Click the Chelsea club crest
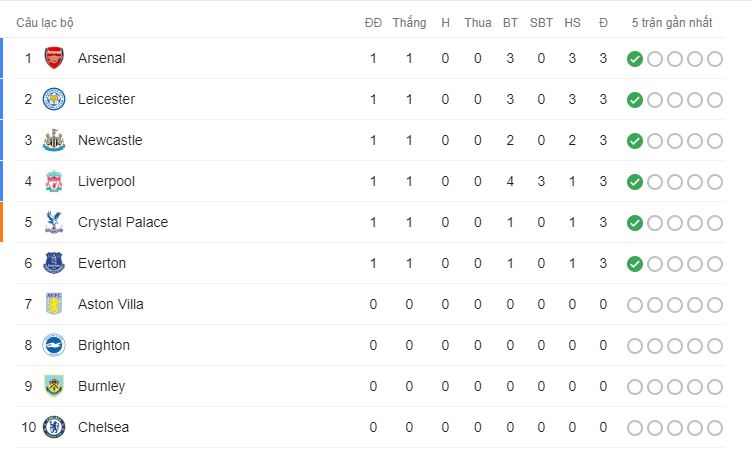 [54, 427]
